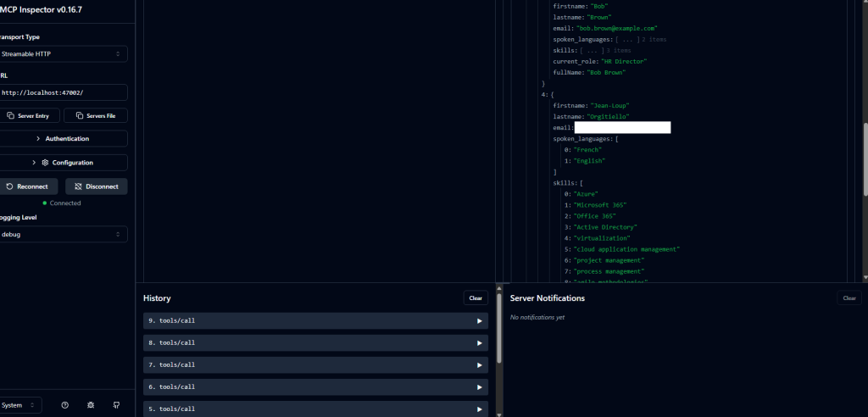Open the help documentation icon
This screenshot has height=417, width=868.
pyautogui.click(x=64, y=405)
